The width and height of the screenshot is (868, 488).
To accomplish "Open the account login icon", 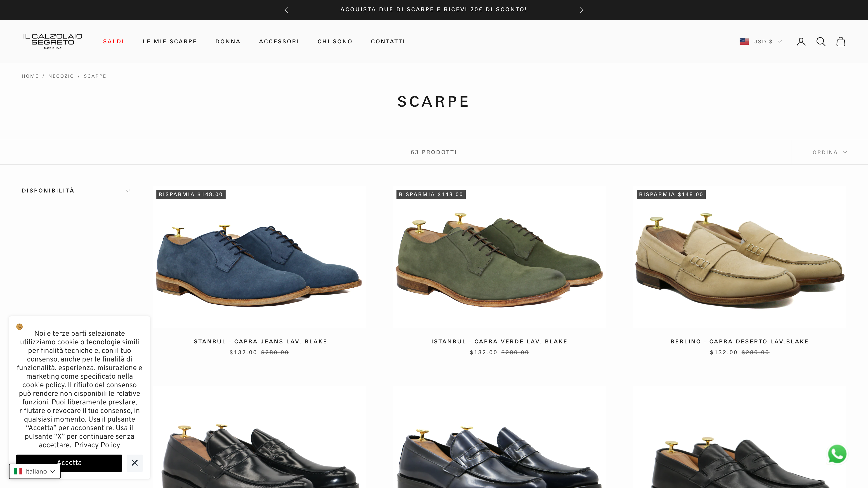I will [x=801, y=41].
